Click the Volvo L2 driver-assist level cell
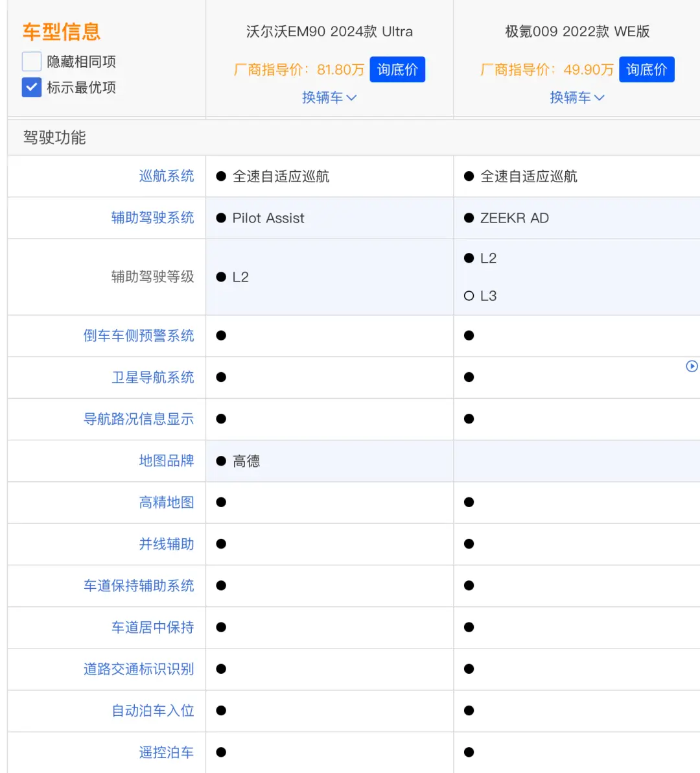 point(329,277)
